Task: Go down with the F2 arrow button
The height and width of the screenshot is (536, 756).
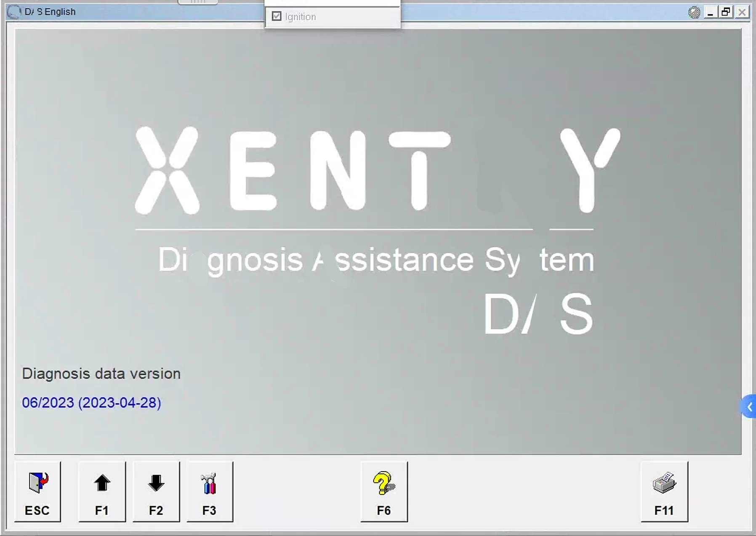Action: tap(156, 491)
